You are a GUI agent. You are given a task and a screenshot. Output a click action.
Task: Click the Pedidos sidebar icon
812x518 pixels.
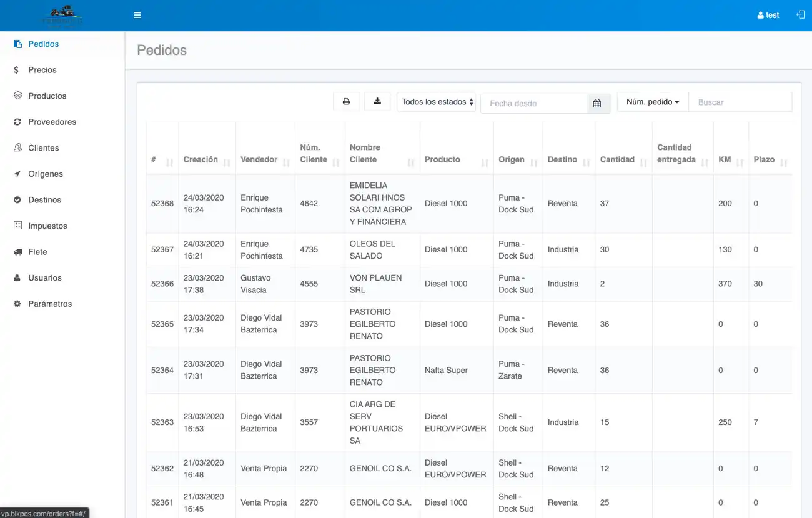[17, 44]
